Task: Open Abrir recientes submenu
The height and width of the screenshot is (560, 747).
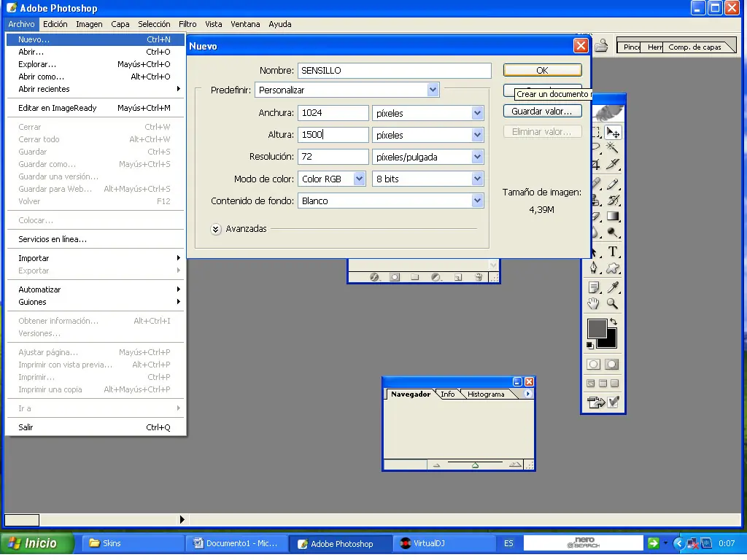Action: [x=94, y=88]
